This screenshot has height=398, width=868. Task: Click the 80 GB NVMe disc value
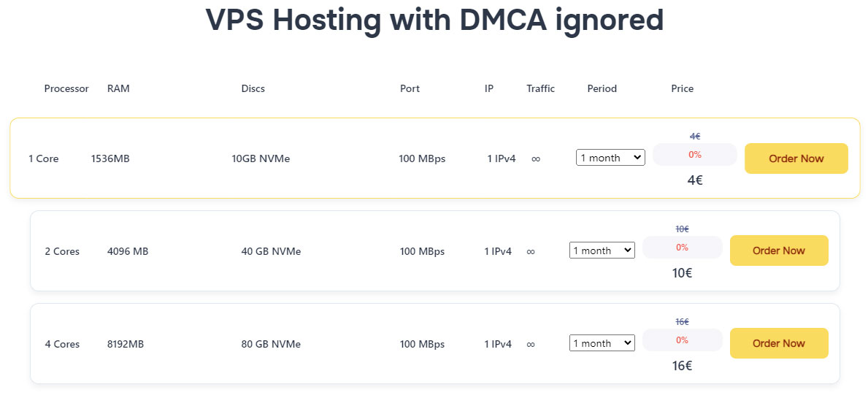pyautogui.click(x=272, y=344)
